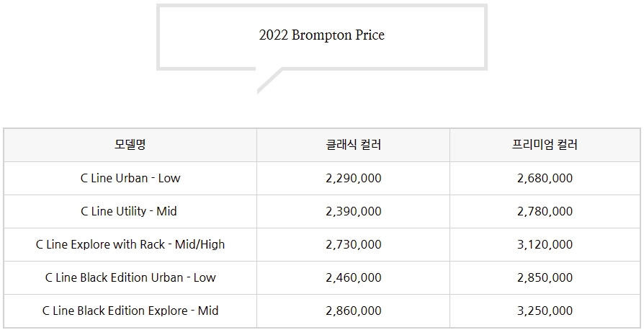Click C Line Black Edition Urban - Low
This screenshot has width=644, height=330.
[130, 278]
